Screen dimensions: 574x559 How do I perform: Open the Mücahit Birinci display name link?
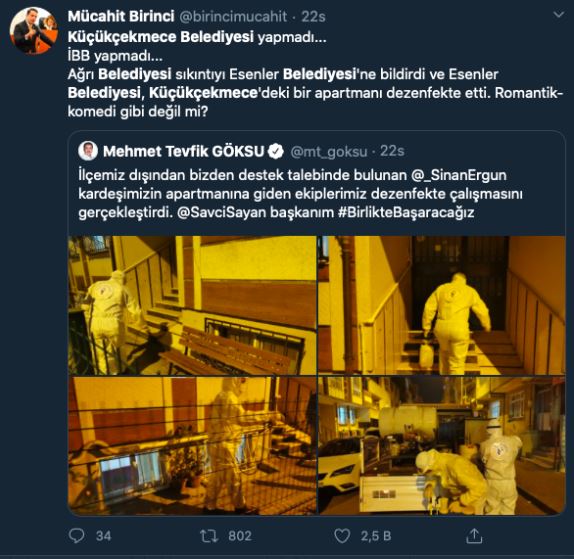(121, 16)
